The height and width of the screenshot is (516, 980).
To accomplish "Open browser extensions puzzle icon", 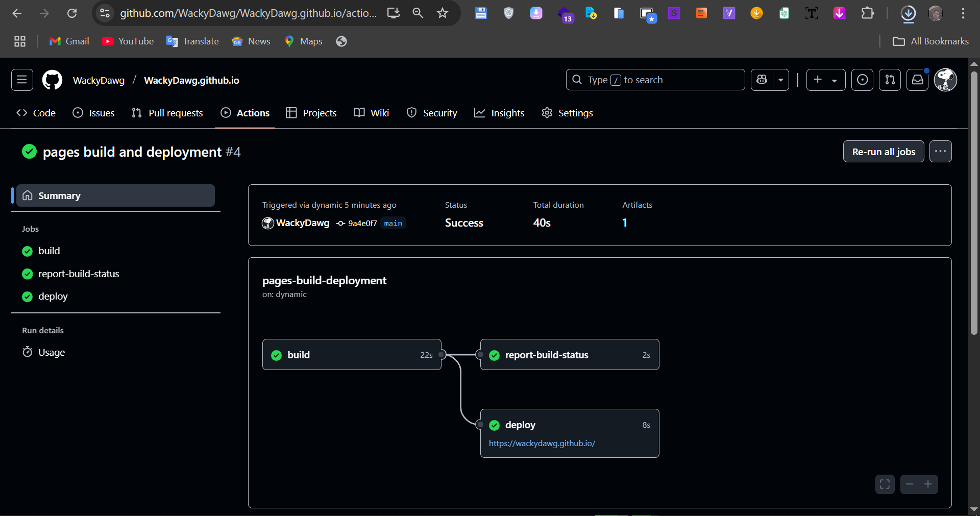I will click(867, 13).
